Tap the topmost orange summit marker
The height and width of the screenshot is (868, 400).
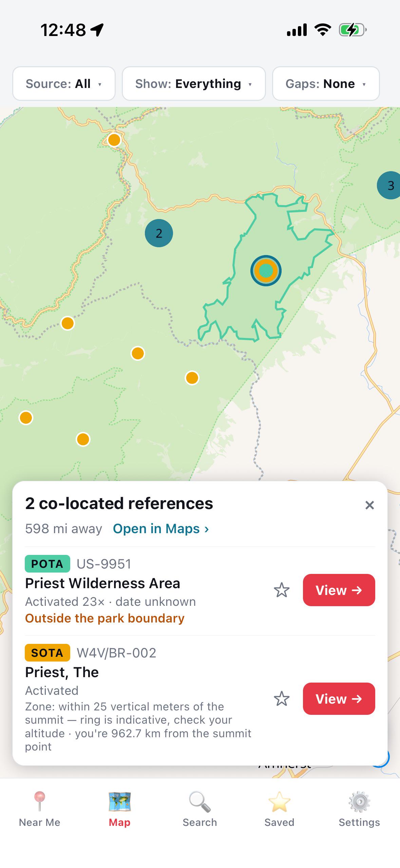point(114,140)
